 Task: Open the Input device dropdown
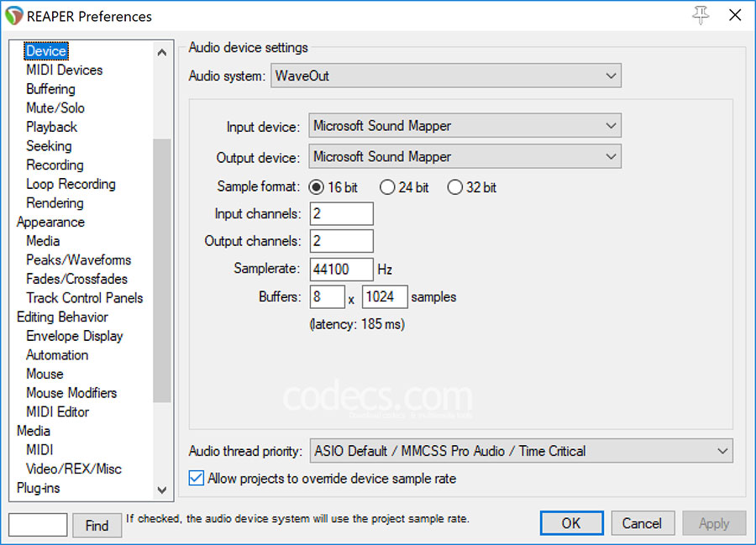point(465,126)
